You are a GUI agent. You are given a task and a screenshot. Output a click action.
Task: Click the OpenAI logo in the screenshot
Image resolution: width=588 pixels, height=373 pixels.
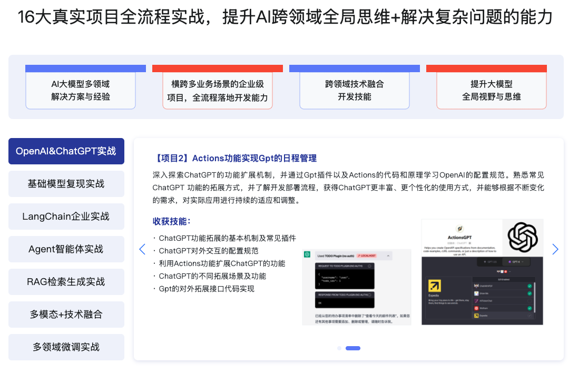523,237
